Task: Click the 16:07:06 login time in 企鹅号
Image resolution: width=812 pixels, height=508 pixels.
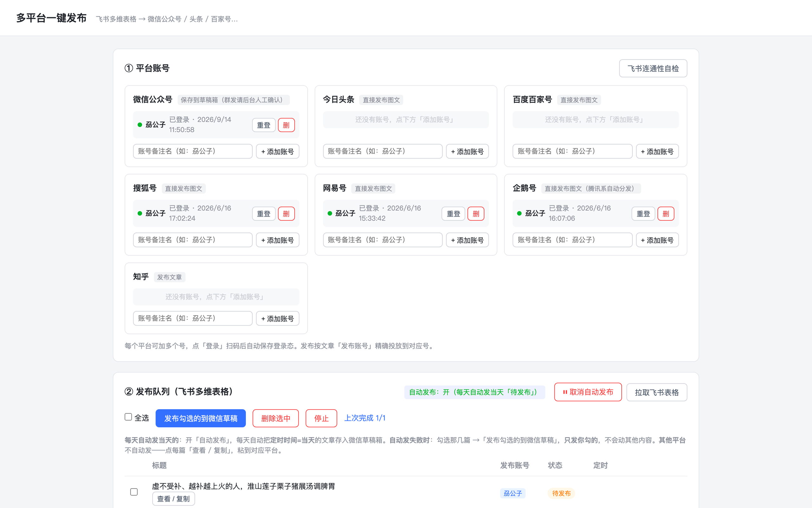Action: pyautogui.click(x=562, y=218)
